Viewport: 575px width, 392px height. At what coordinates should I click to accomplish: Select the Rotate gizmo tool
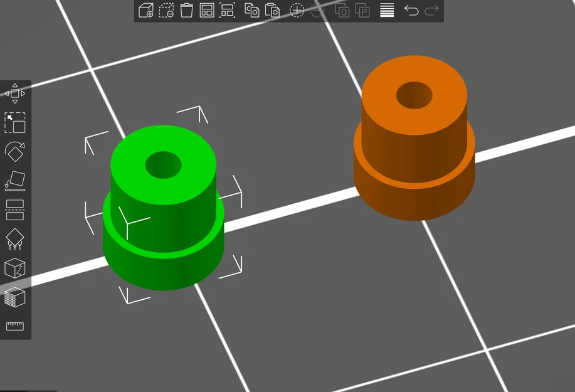pos(15,151)
